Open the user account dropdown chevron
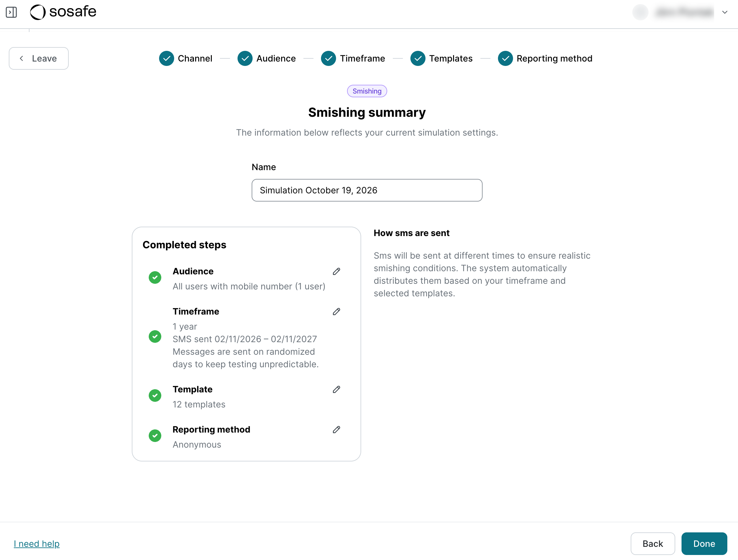738x560 pixels. pyautogui.click(x=725, y=12)
